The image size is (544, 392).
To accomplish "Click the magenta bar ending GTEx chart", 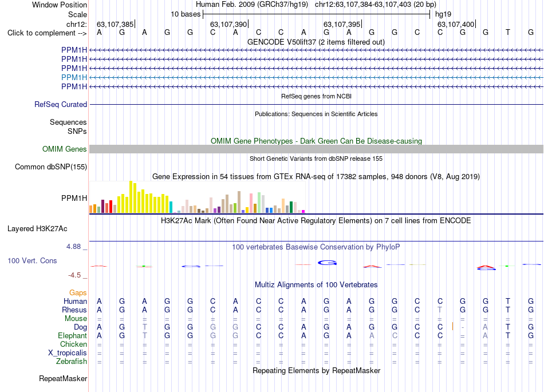I will point(303,211).
